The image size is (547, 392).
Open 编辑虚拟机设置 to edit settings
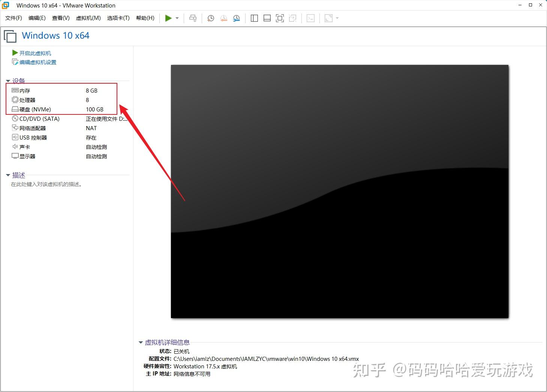point(37,62)
